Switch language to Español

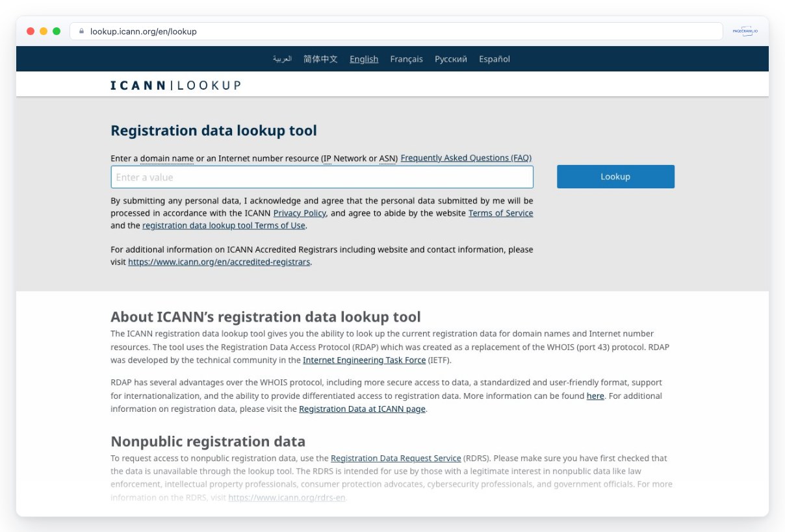pyautogui.click(x=495, y=59)
